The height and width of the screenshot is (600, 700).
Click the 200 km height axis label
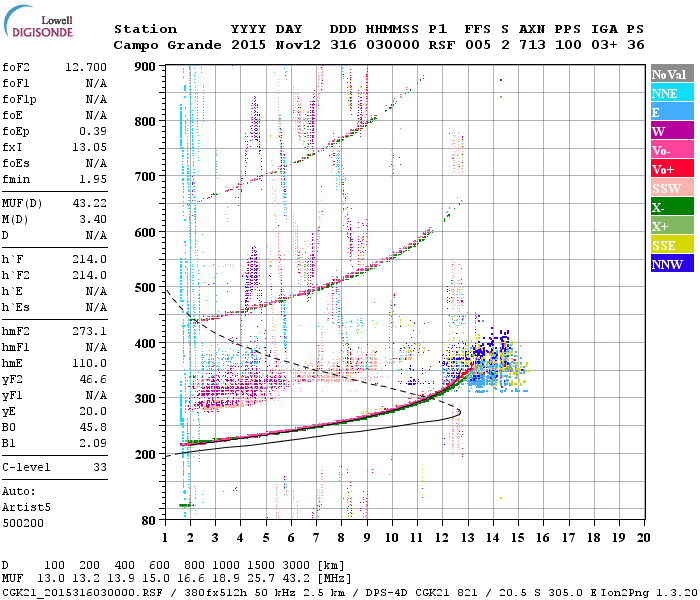(145, 454)
